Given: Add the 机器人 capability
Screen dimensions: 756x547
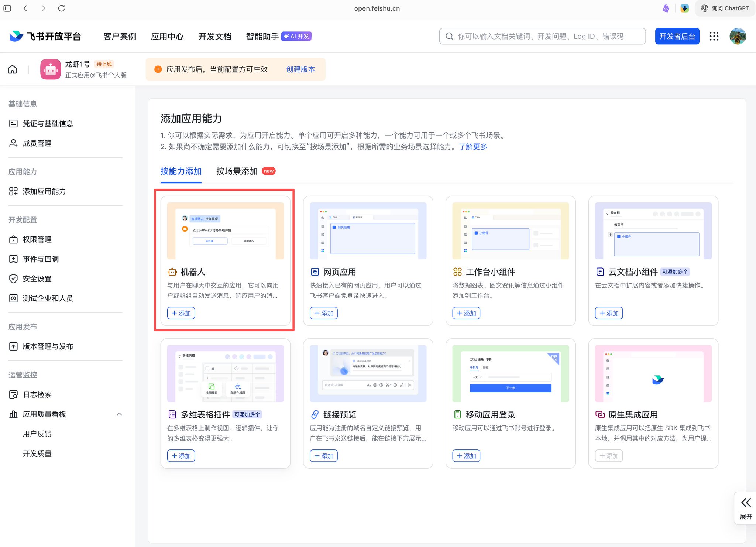Looking at the screenshot, I should (181, 313).
